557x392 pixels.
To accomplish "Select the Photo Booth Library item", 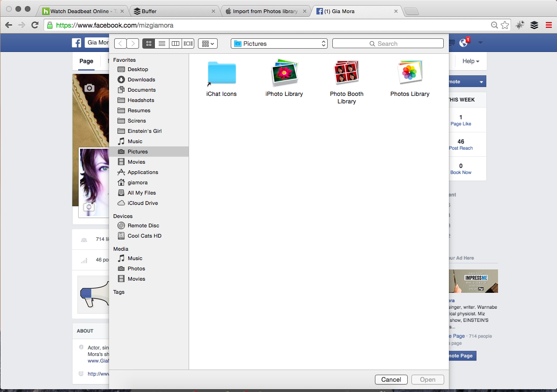I will [346, 82].
